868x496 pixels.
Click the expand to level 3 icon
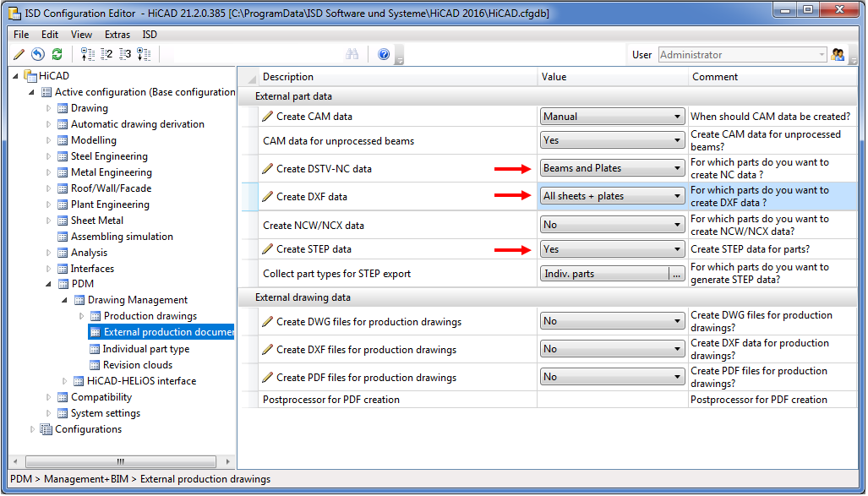point(125,54)
